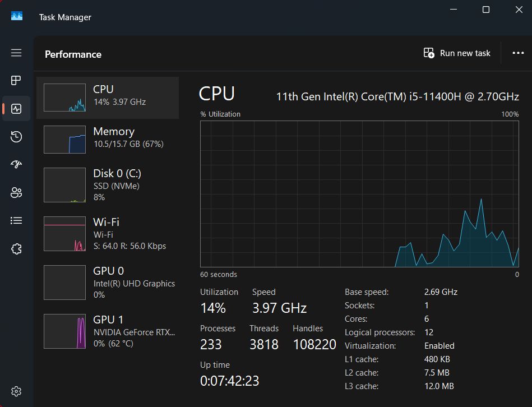Click the Task Manager title bar icon
The image size is (532, 407).
click(x=17, y=16)
